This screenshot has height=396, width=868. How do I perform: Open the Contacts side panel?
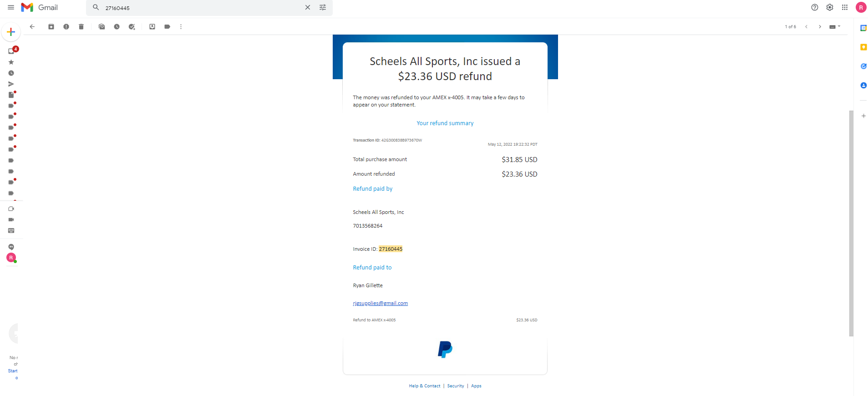pos(863,86)
